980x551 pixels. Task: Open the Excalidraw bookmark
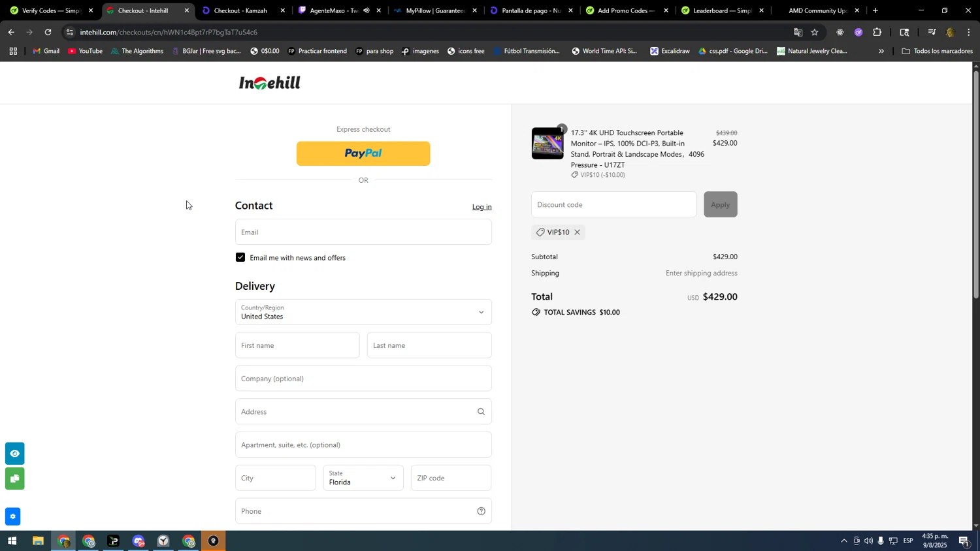670,51
